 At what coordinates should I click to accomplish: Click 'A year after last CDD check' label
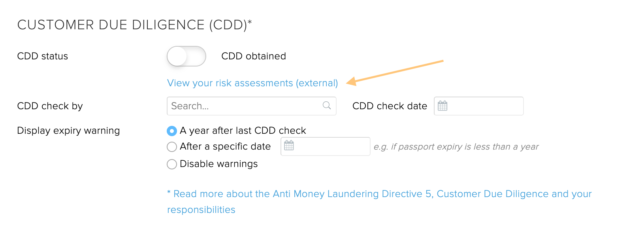coord(243,131)
